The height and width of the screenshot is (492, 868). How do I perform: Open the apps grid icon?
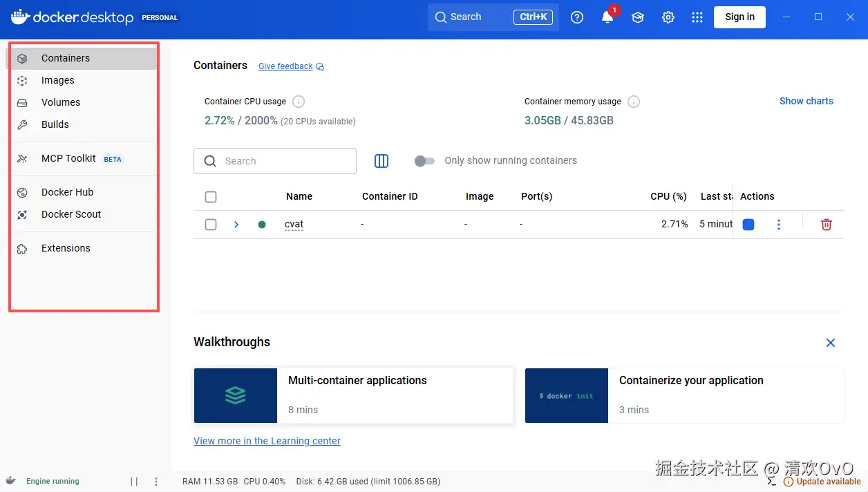697,17
